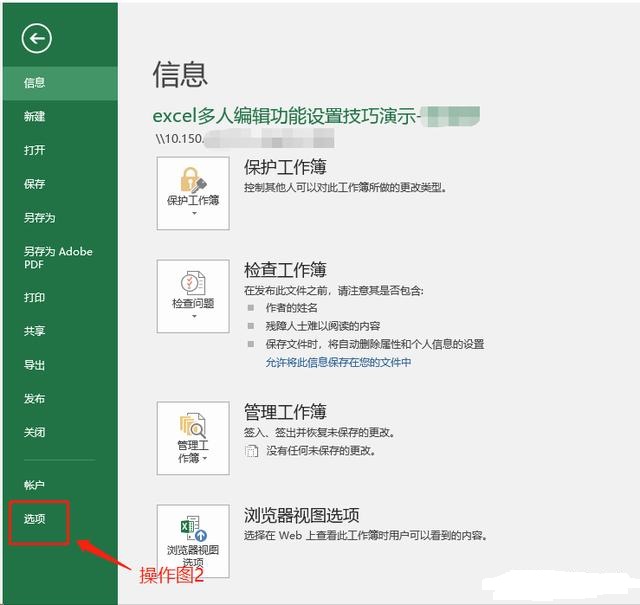The height and width of the screenshot is (605, 640).
Task: Click the 检查工作簿 section heading
Action: click(x=285, y=270)
